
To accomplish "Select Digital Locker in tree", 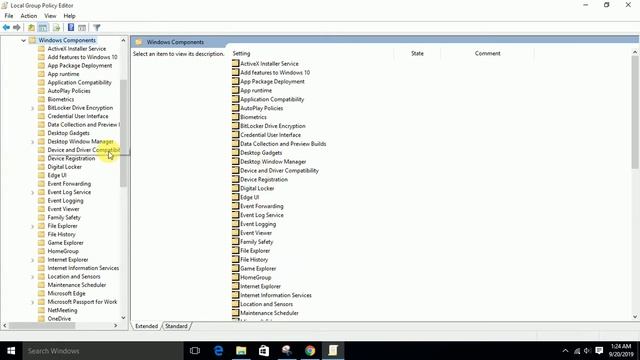I will [x=64, y=167].
